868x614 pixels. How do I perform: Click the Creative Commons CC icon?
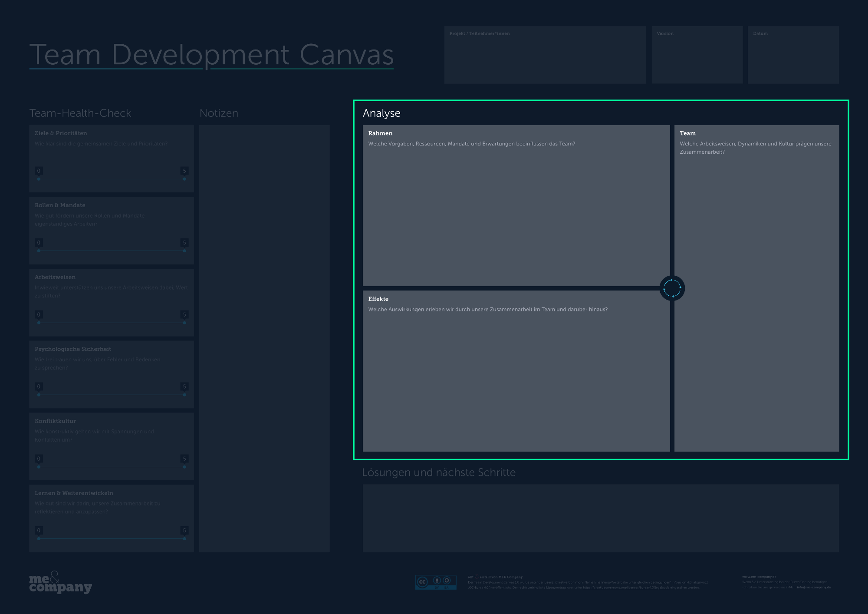pyautogui.click(x=422, y=582)
